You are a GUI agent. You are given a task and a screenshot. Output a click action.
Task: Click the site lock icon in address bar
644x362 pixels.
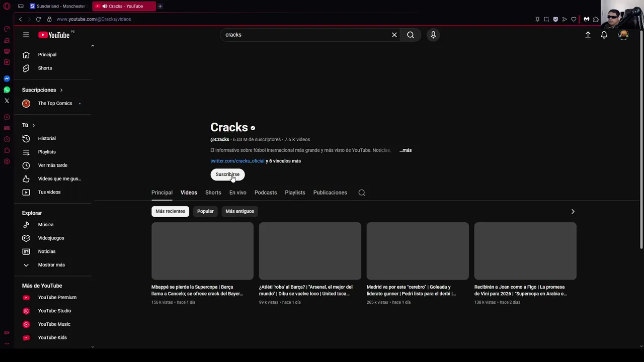coord(49,19)
